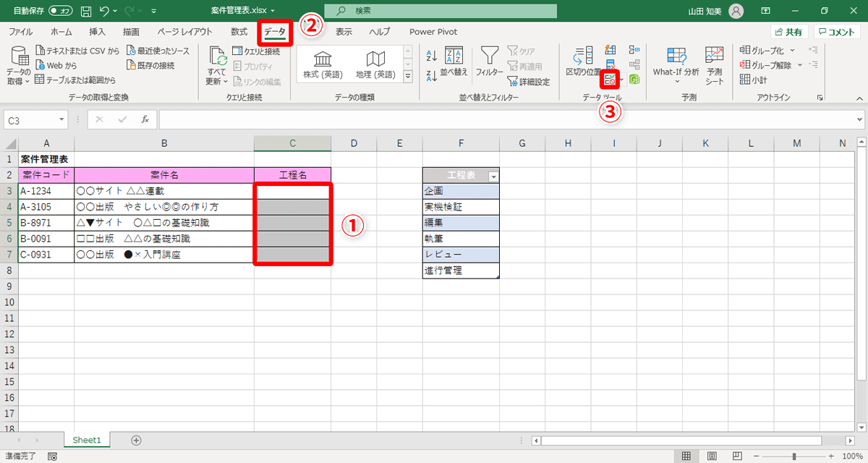The height and width of the screenshot is (463, 868).
Task: Open the 並べ替え sort dialog
Action: (454, 61)
